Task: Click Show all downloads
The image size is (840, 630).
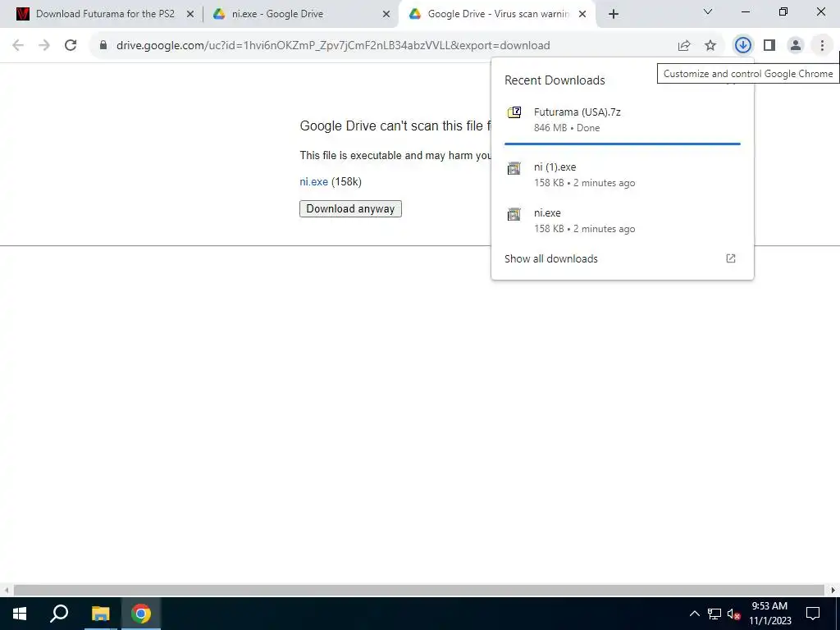Action: pyautogui.click(x=622, y=258)
